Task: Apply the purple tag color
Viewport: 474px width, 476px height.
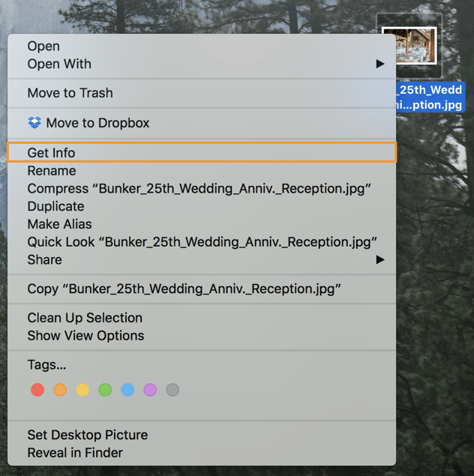Action: tap(150, 390)
